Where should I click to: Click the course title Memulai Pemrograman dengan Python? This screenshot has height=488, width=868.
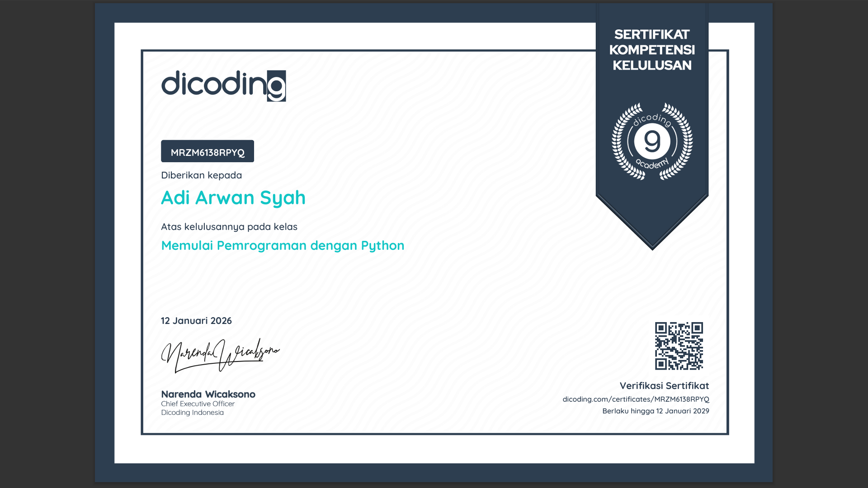pyautogui.click(x=283, y=245)
